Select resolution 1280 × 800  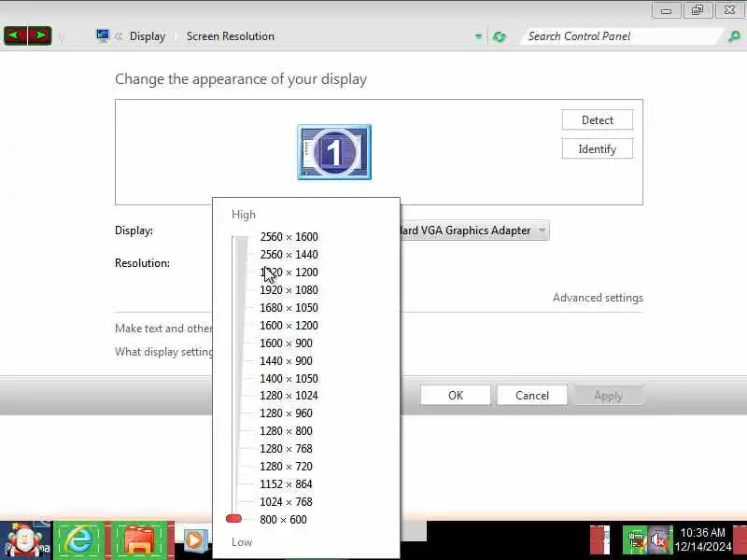[x=286, y=431]
